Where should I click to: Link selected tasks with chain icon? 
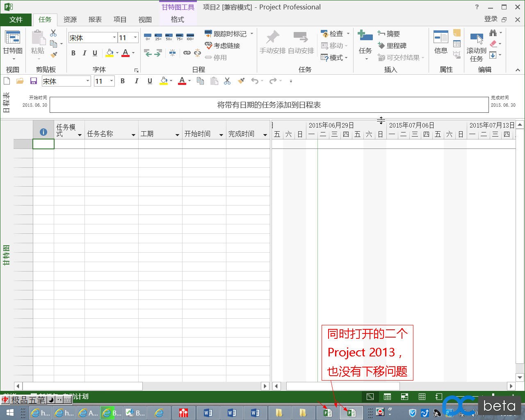point(187,53)
